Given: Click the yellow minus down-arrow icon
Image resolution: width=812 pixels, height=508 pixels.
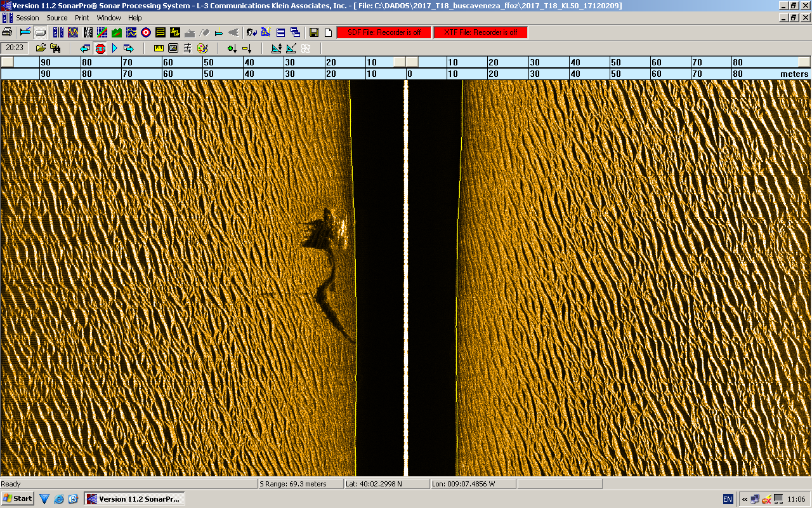Looking at the screenshot, I should pos(247,48).
